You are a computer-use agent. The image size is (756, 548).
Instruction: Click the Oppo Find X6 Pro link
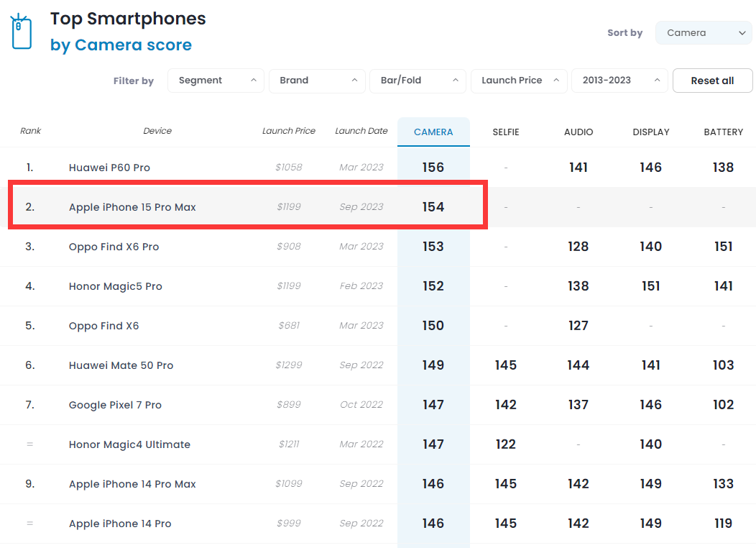point(114,247)
